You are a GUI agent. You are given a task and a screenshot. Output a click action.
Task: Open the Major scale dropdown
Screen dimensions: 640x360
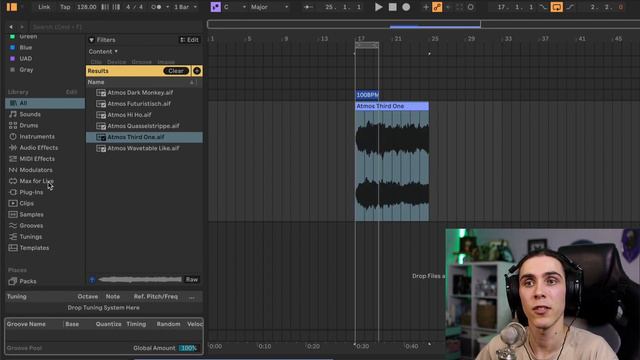tap(269, 7)
